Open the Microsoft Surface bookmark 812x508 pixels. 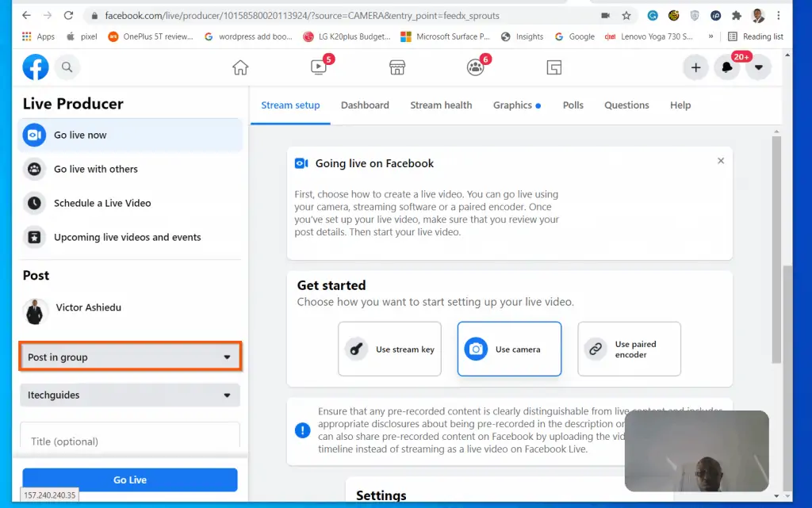(446, 36)
